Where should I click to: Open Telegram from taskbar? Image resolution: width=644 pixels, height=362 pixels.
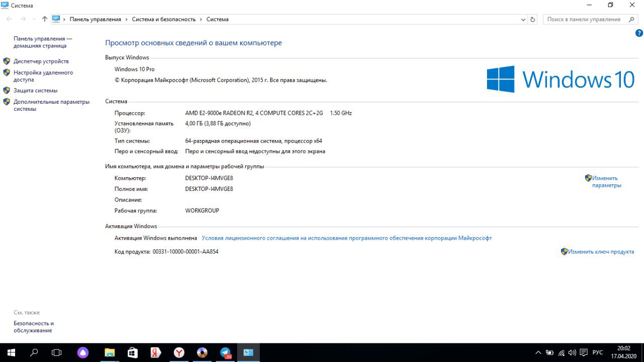pos(225,353)
